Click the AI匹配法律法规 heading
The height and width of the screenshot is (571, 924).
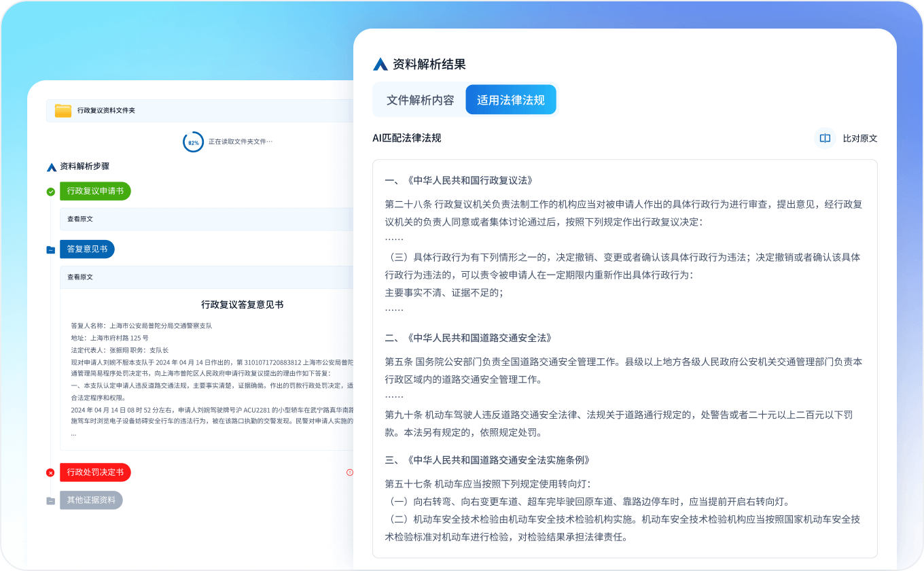[x=407, y=138]
